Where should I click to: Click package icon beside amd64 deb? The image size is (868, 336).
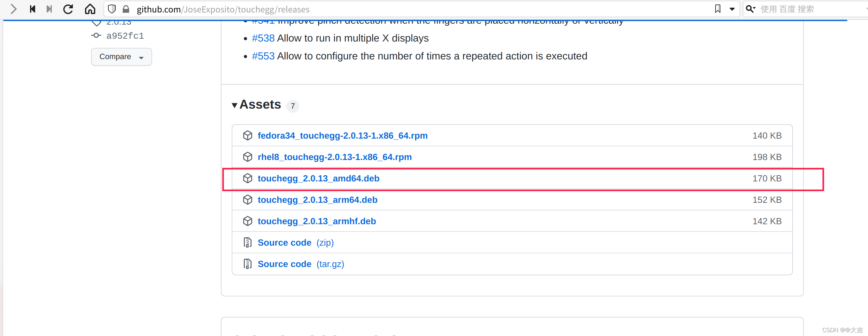(248, 178)
